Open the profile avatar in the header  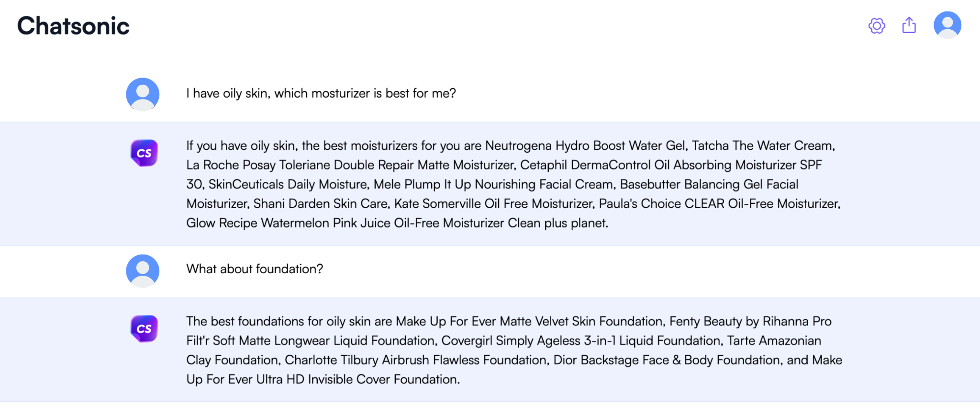pos(947,25)
